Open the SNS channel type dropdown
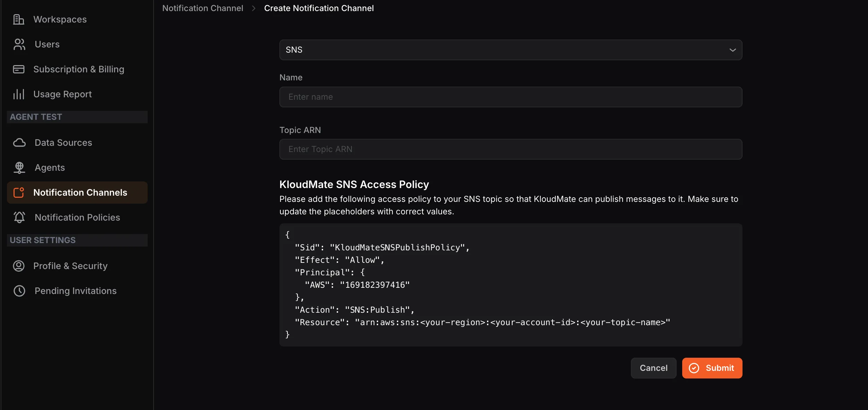 [511, 50]
